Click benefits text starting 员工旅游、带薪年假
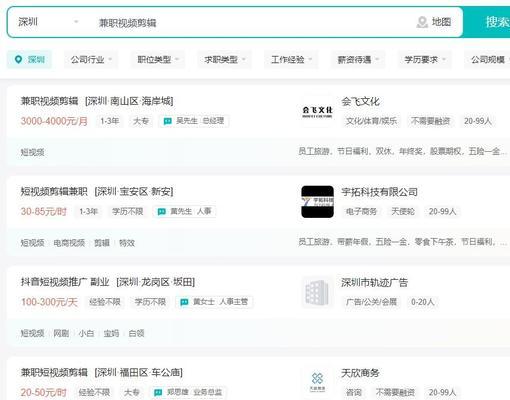 [x=403, y=242]
